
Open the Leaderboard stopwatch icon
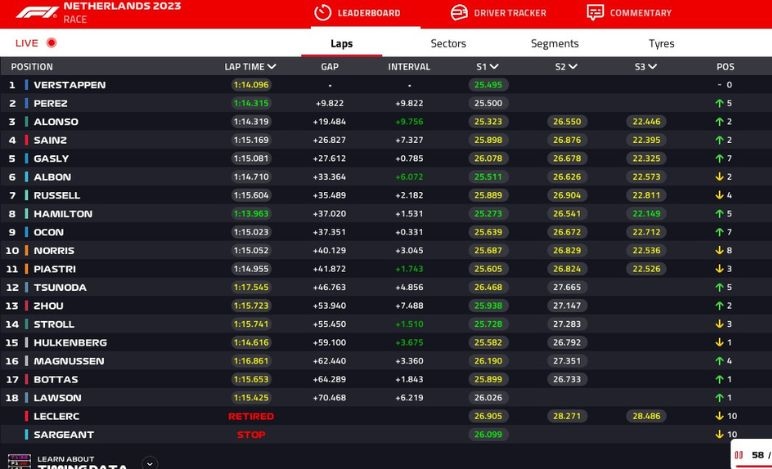pos(322,13)
